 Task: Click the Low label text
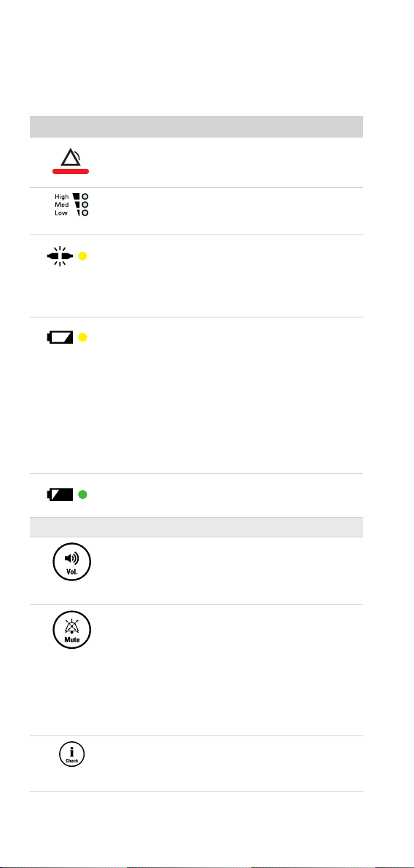pos(62,213)
